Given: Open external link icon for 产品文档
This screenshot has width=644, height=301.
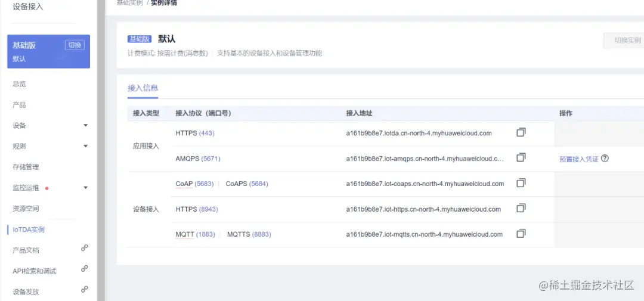Looking at the screenshot, I should 84,248.
